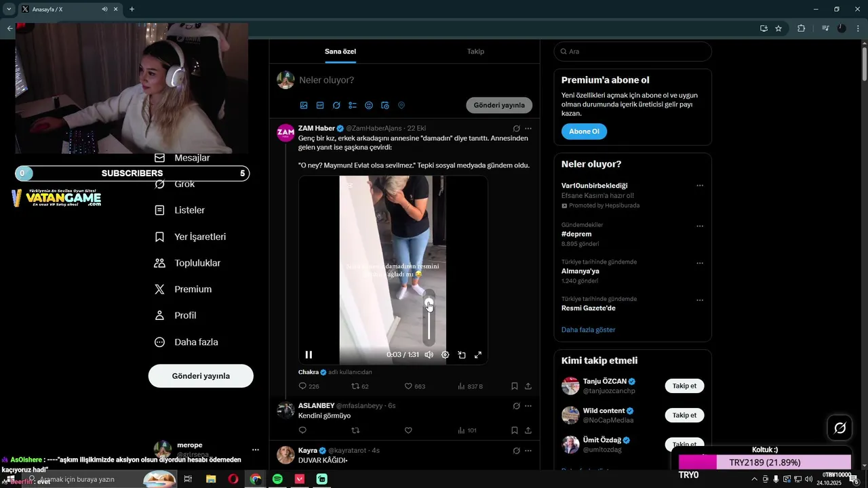This screenshot has width=868, height=488.
Task: Switch to the 'Sana özel' tab
Action: [340, 52]
